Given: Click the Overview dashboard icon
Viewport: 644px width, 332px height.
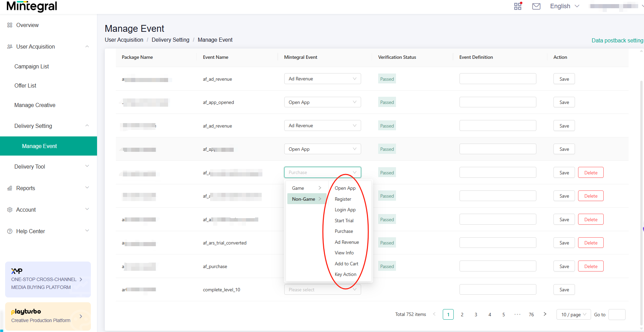Looking at the screenshot, I should 10,25.
